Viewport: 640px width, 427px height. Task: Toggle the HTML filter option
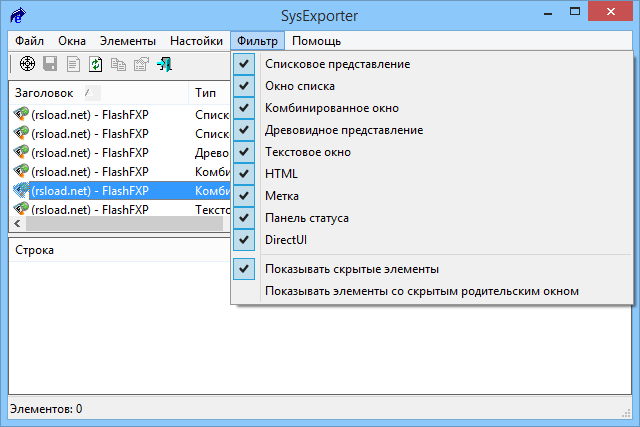point(281,173)
